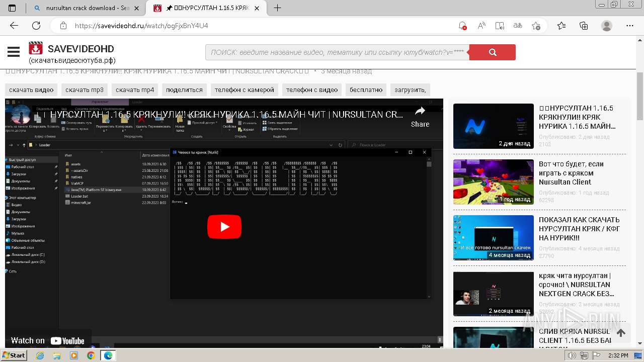The width and height of the screenshot is (644, 362).
Task: Switch to nursultan crack download tab
Action: [87, 8]
